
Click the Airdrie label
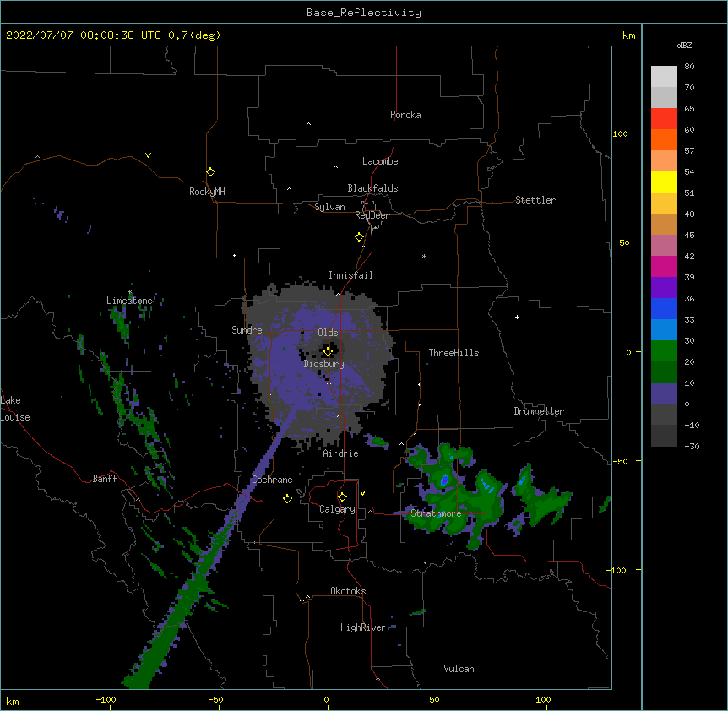tap(341, 453)
